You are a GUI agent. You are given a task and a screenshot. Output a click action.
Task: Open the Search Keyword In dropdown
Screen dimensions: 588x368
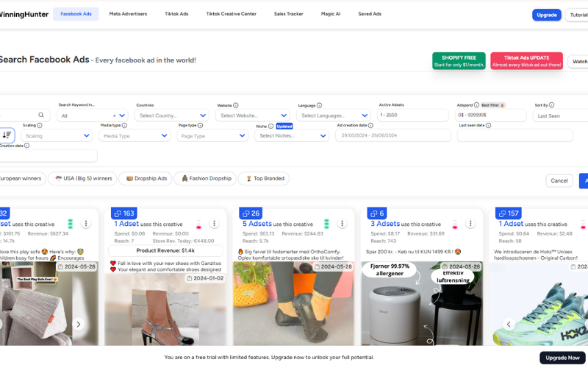[x=93, y=116]
